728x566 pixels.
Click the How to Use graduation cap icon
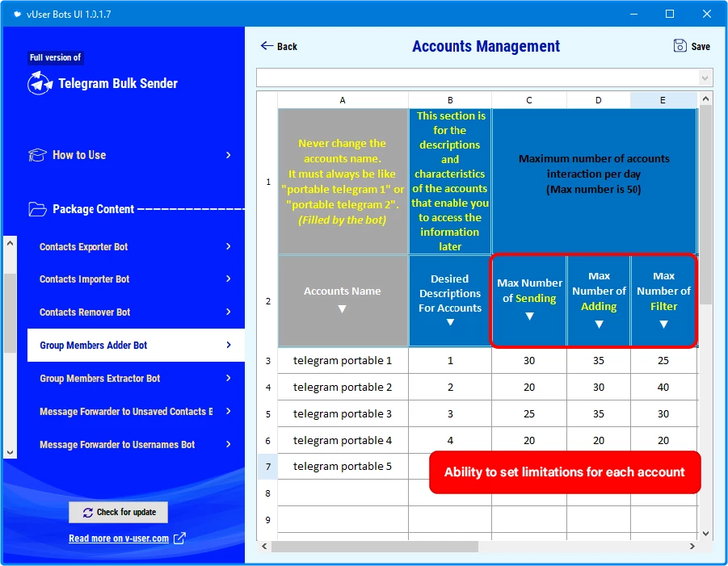pos(37,155)
